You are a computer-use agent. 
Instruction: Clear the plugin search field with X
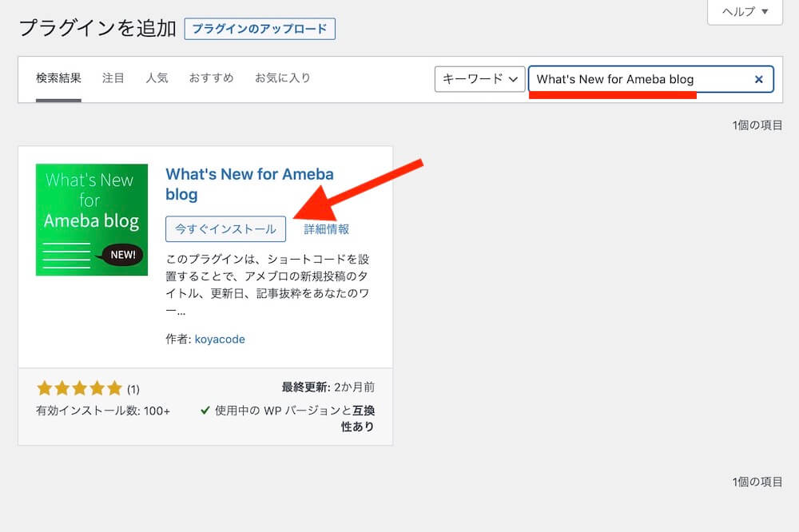pyautogui.click(x=758, y=80)
